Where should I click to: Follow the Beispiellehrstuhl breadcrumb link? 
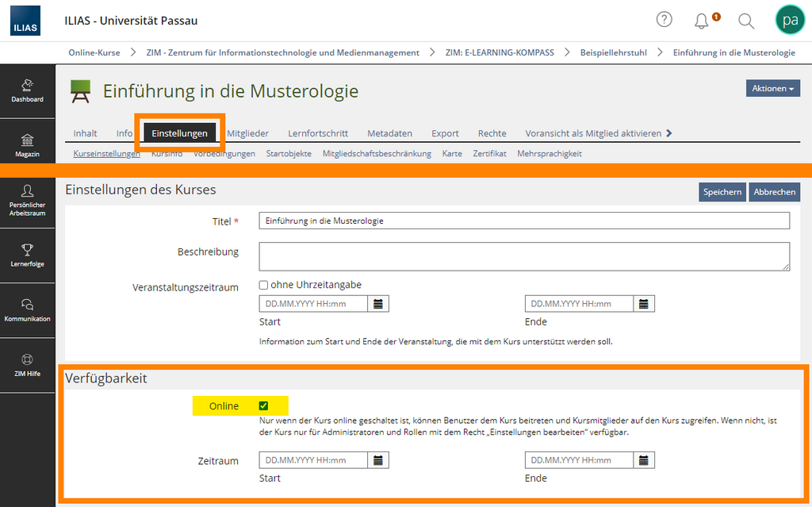(614, 53)
